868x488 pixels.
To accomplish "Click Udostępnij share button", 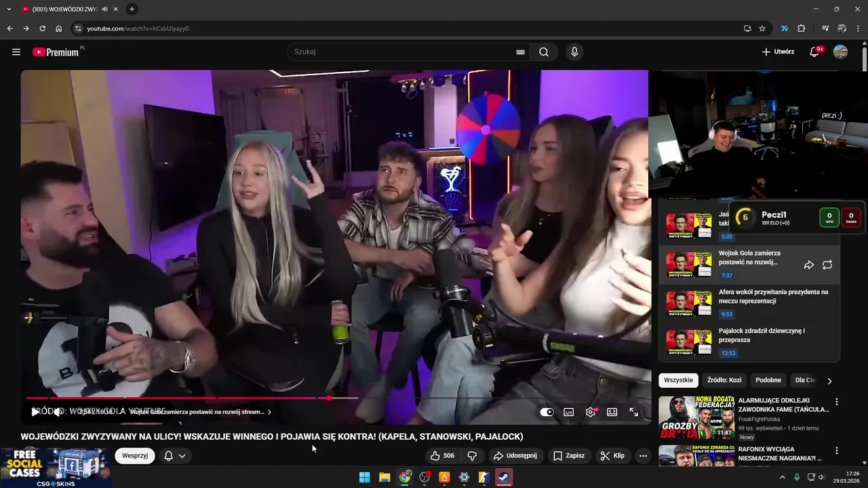I will click(515, 455).
